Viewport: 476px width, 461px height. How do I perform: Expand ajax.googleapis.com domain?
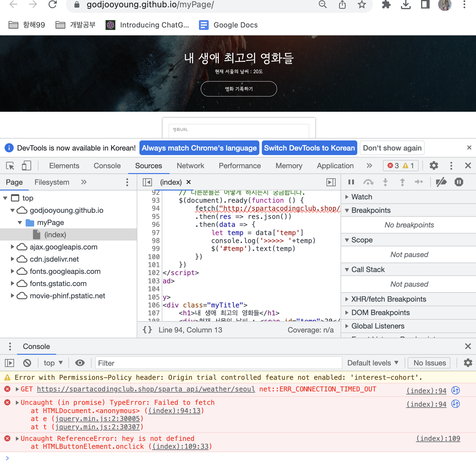(13, 247)
